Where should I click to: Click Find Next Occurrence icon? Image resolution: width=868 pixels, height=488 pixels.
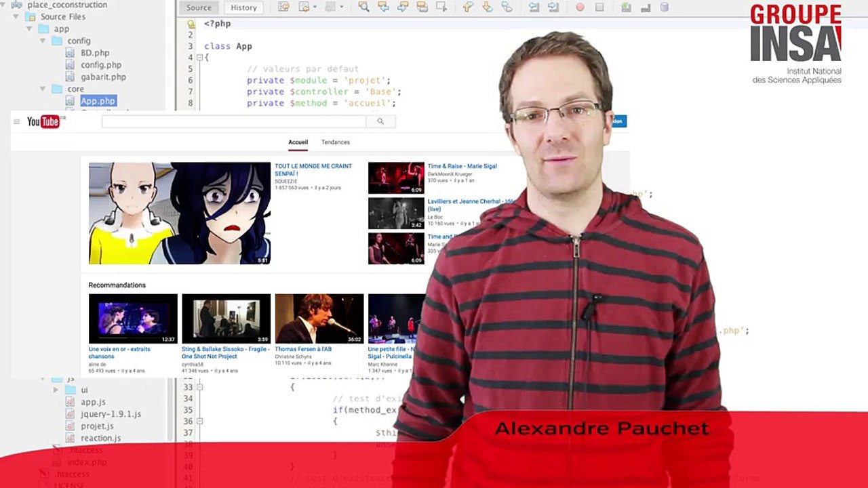[403, 7]
